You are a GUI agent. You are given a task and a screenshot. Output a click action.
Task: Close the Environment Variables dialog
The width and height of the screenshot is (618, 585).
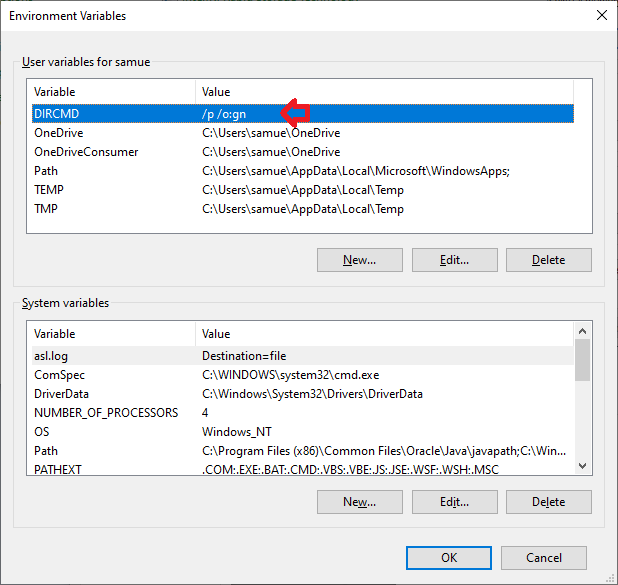(x=601, y=15)
